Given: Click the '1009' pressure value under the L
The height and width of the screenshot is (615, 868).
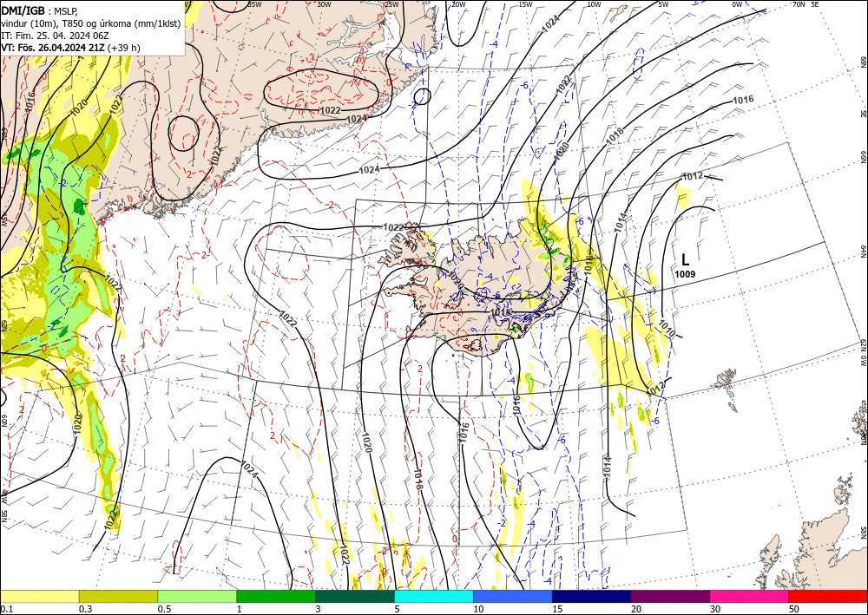Looking at the screenshot, I should (685, 274).
